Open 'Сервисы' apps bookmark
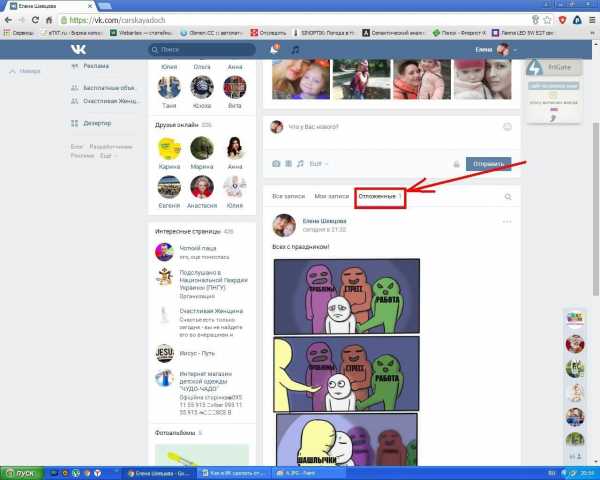Viewport: 600px width, 480px height. tap(19, 33)
